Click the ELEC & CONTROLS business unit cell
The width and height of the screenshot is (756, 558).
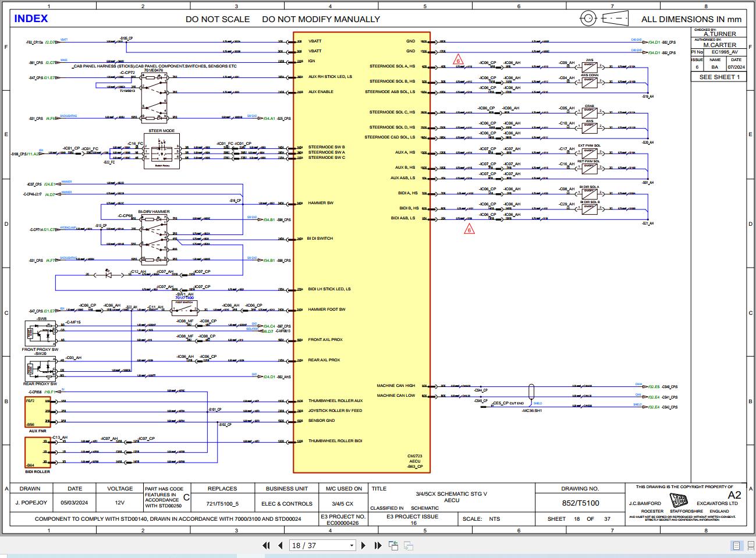pos(287,504)
